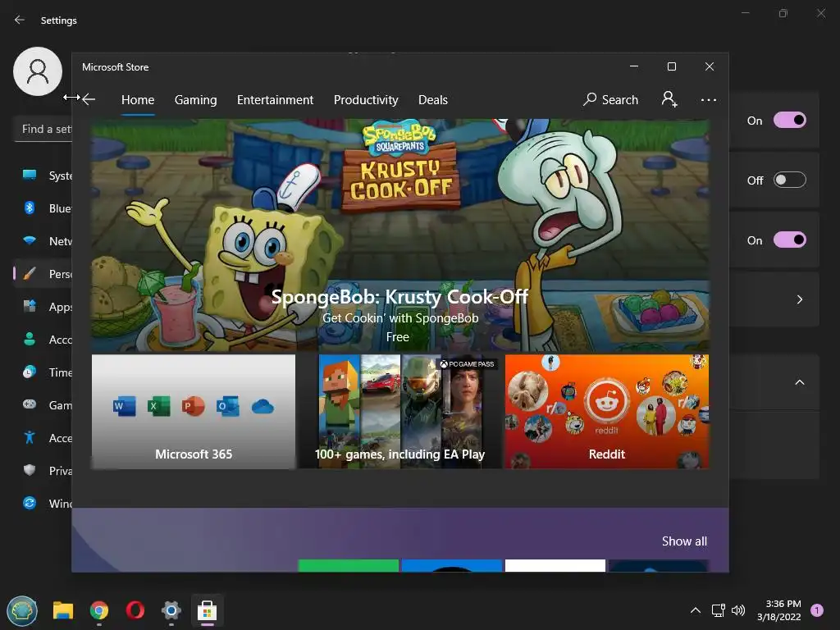Open Gaming in Settings sidebar
The image size is (840, 630).
click(x=43, y=405)
